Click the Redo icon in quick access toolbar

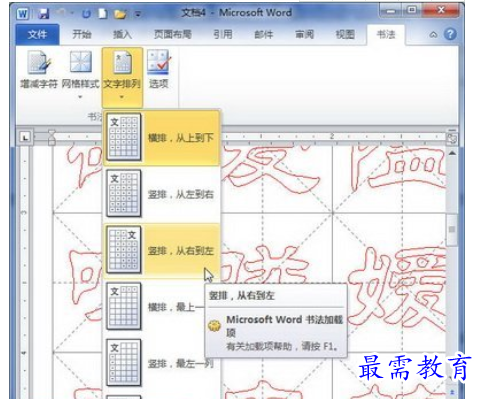(x=86, y=14)
